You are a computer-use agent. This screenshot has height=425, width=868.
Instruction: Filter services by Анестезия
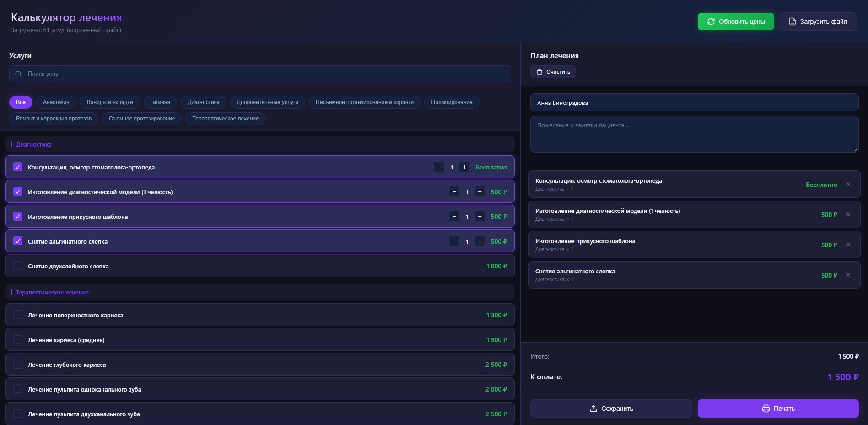56,102
